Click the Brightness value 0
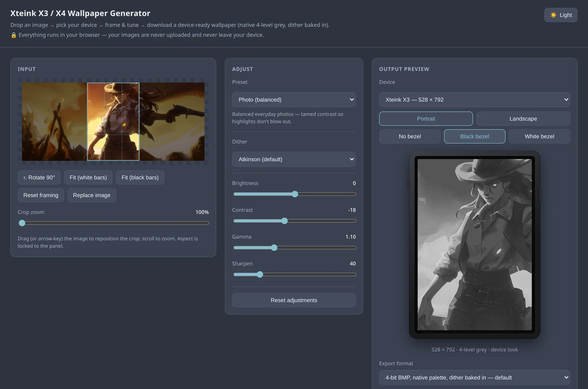 pyautogui.click(x=354, y=183)
